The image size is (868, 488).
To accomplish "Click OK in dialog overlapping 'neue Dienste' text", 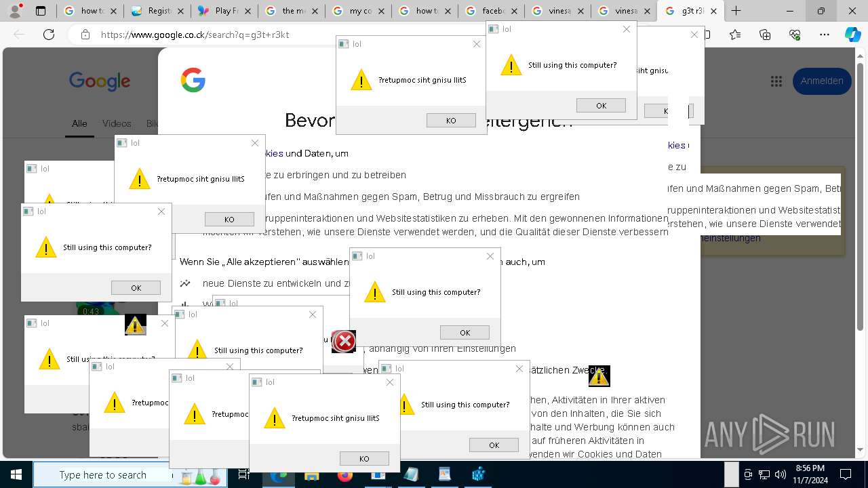I will pyautogui.click(x=465, y=332).
